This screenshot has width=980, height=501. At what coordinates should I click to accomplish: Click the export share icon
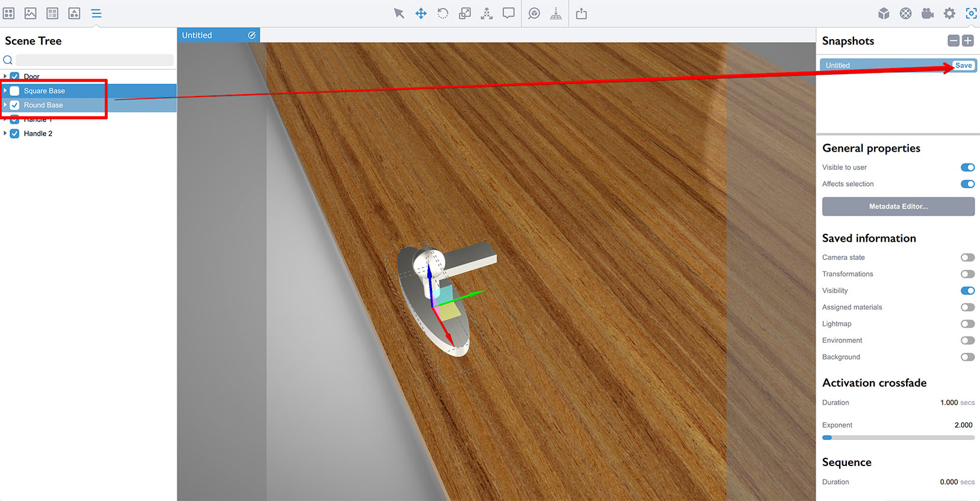click(582, 13)
